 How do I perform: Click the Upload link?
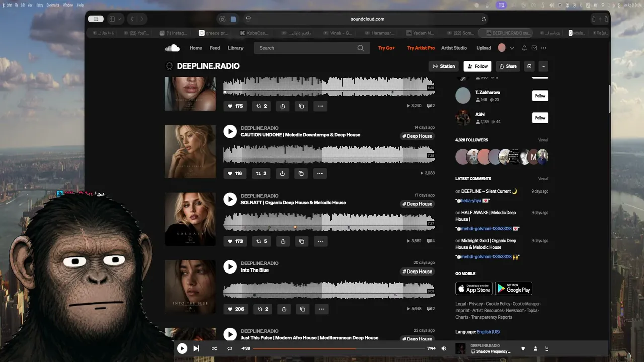(484, 48)
